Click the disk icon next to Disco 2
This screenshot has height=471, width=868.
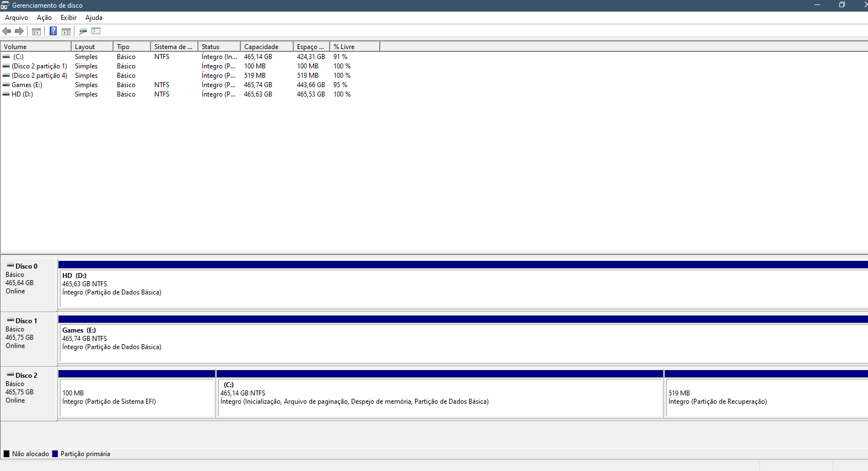[x=10, y=375]
